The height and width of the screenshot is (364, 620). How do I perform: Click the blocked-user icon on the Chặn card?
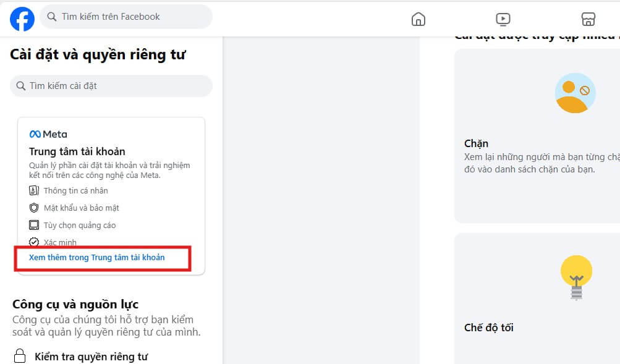[575, 93]
